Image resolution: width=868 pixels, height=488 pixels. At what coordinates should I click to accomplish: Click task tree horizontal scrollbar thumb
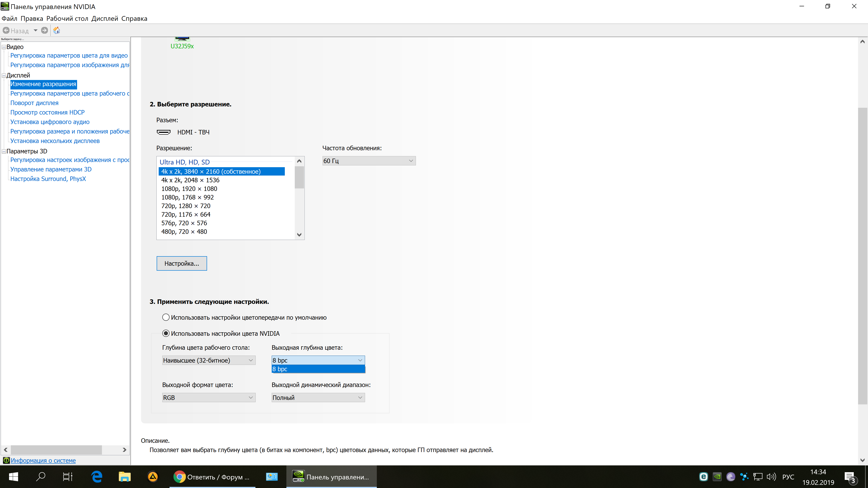(x=56, y=450)
